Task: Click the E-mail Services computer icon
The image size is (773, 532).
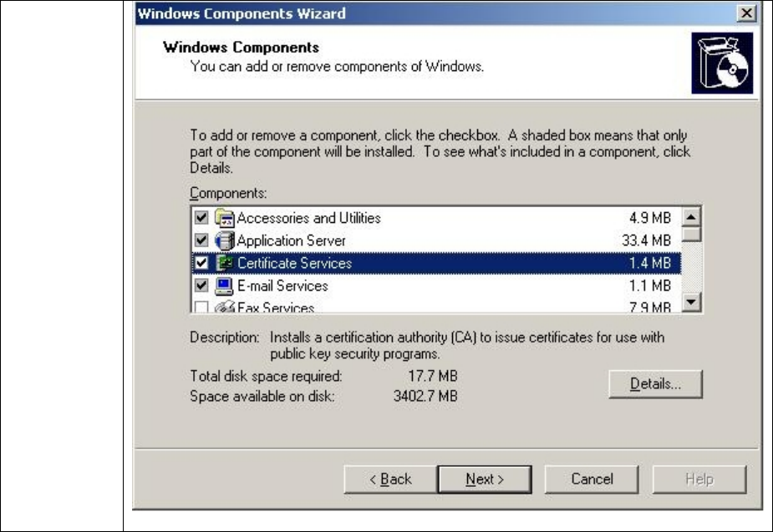Action: pyautogui.click(x=224, y=286)
